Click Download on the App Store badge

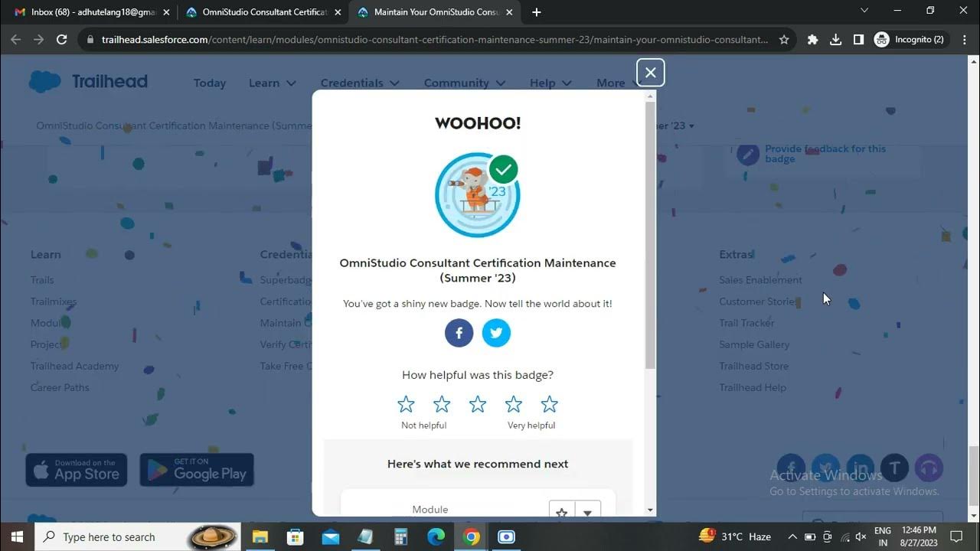(x=76, y=470)
